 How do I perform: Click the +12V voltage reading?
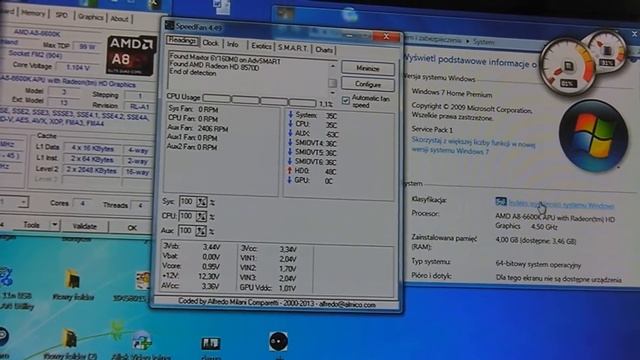191,276
